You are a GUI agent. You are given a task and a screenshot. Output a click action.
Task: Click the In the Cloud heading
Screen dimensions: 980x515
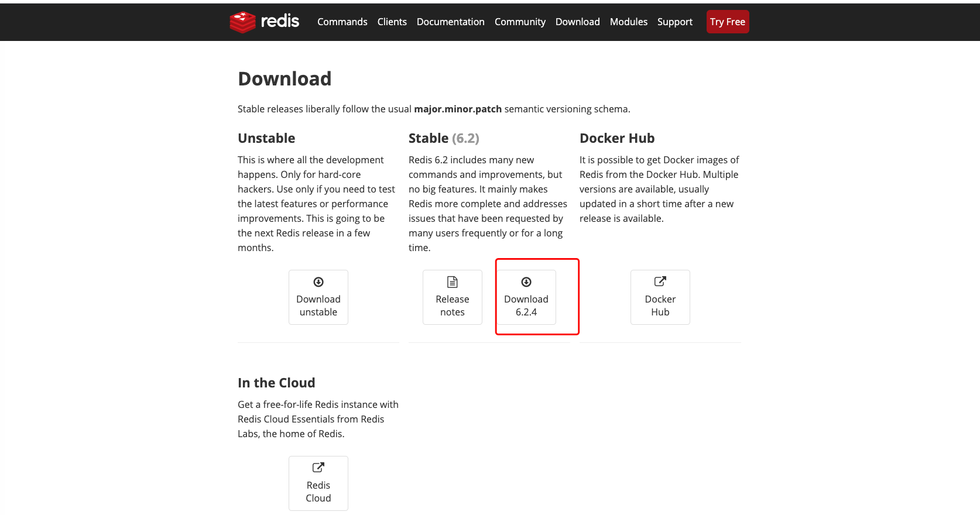click(x=276, y=383)
